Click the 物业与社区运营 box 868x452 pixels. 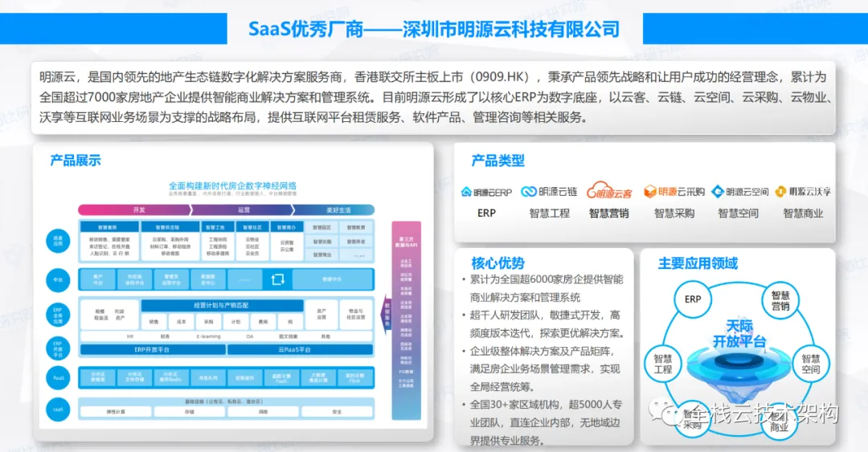click(x=356, y=314)
